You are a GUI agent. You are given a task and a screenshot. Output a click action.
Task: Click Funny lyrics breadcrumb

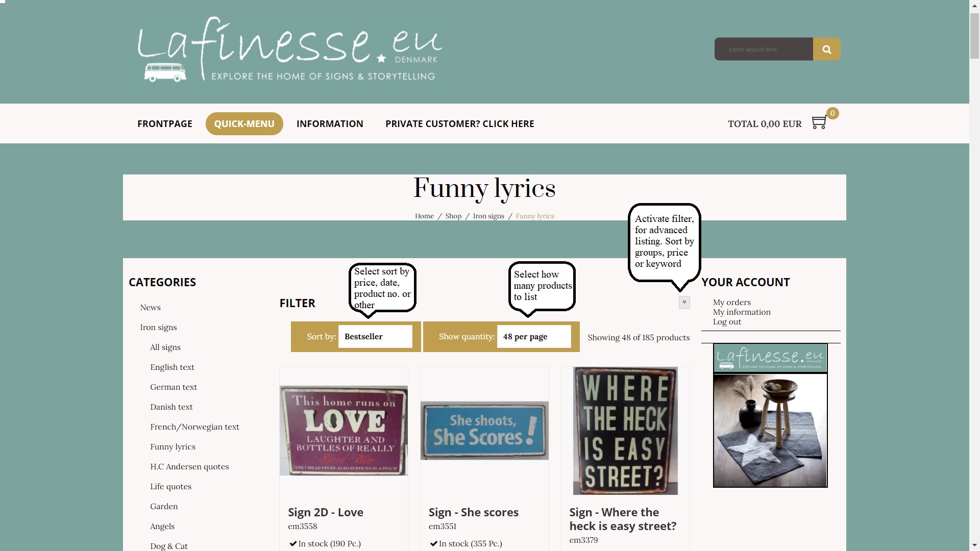(x=535, y=216)
